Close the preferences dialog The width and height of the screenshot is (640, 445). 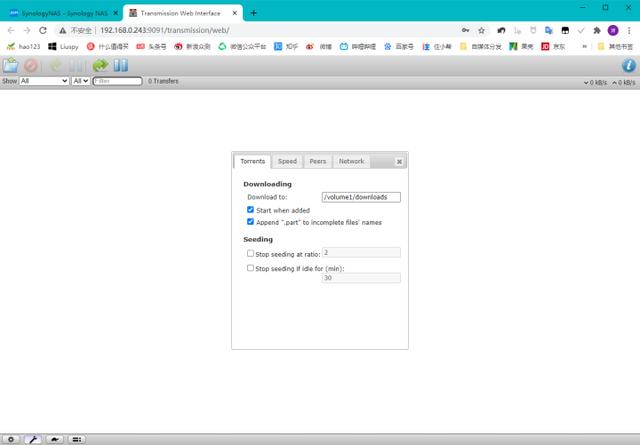pyautogui.click(x=399, y=162)
